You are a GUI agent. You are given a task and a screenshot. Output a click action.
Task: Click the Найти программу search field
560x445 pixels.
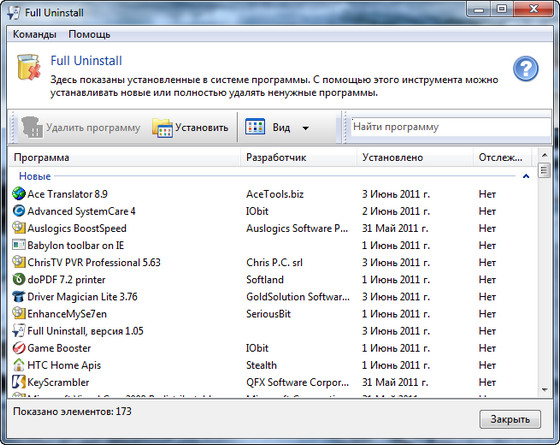click(x=451, y=127)
